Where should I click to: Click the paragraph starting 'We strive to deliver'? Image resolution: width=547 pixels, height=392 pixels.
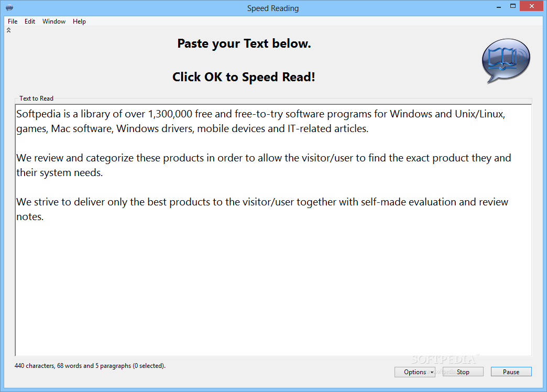pos(262,209)
